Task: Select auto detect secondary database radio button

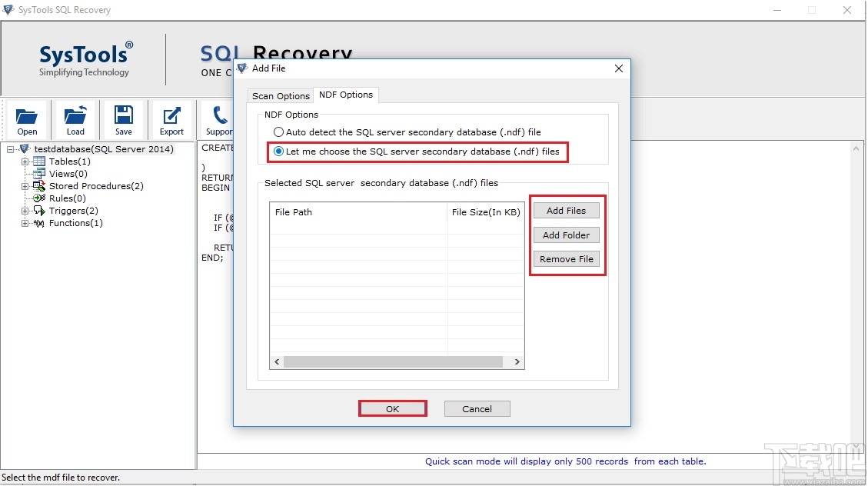Action: [278, 131]
